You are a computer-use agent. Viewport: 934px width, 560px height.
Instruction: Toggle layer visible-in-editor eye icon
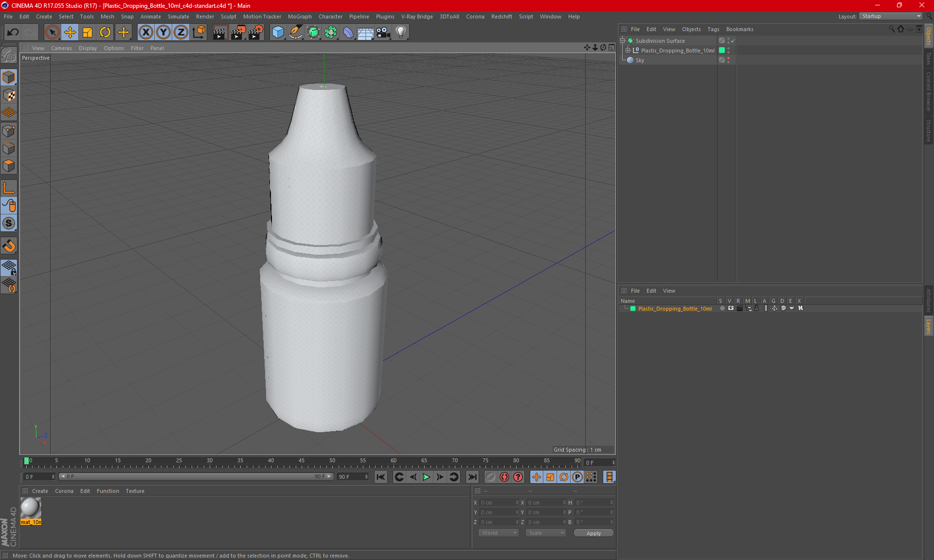[731, 308]
